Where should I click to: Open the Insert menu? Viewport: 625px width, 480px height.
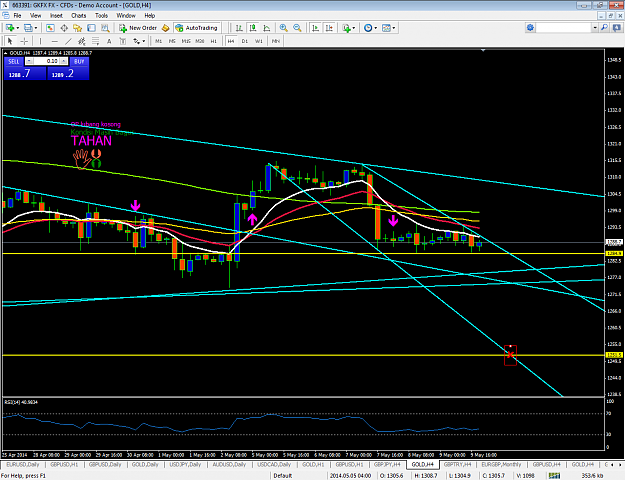56,16
